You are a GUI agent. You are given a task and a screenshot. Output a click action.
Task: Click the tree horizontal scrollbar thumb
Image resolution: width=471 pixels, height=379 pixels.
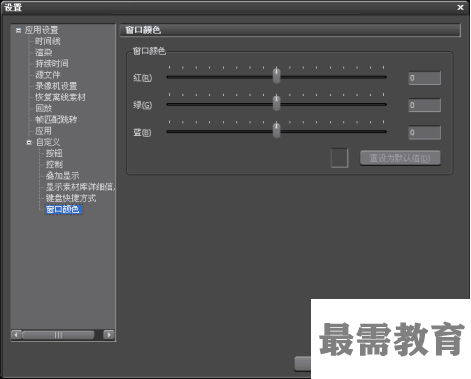pos(58,335)
